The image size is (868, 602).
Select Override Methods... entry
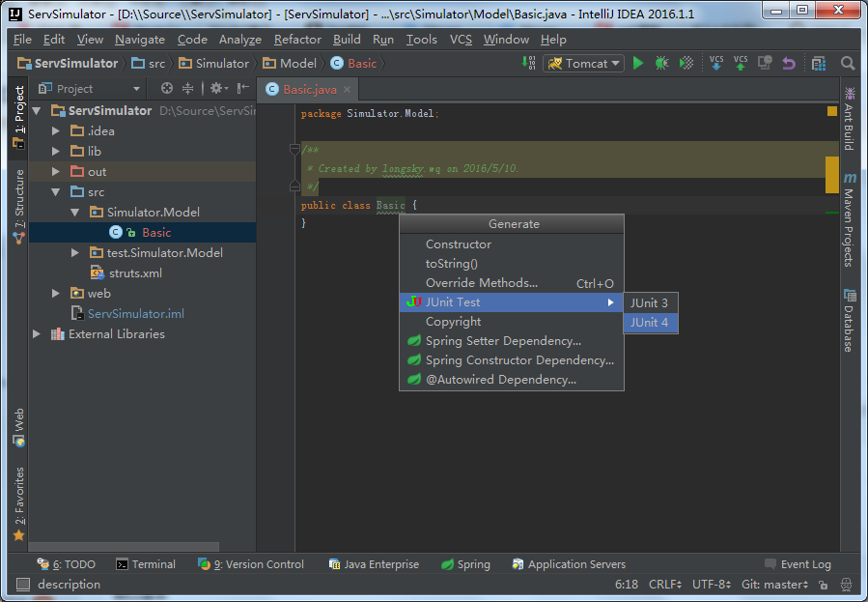click(x=512, y=283)
